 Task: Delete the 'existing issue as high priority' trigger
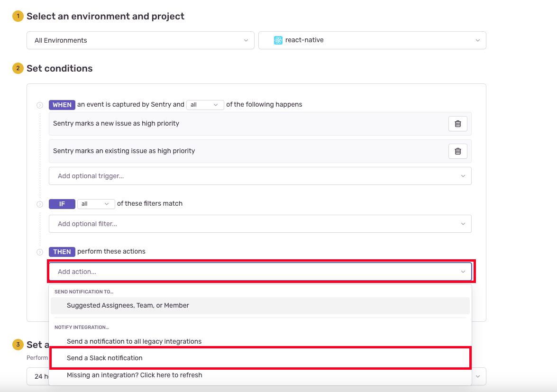pyautogui.click(x=457, y=151)
